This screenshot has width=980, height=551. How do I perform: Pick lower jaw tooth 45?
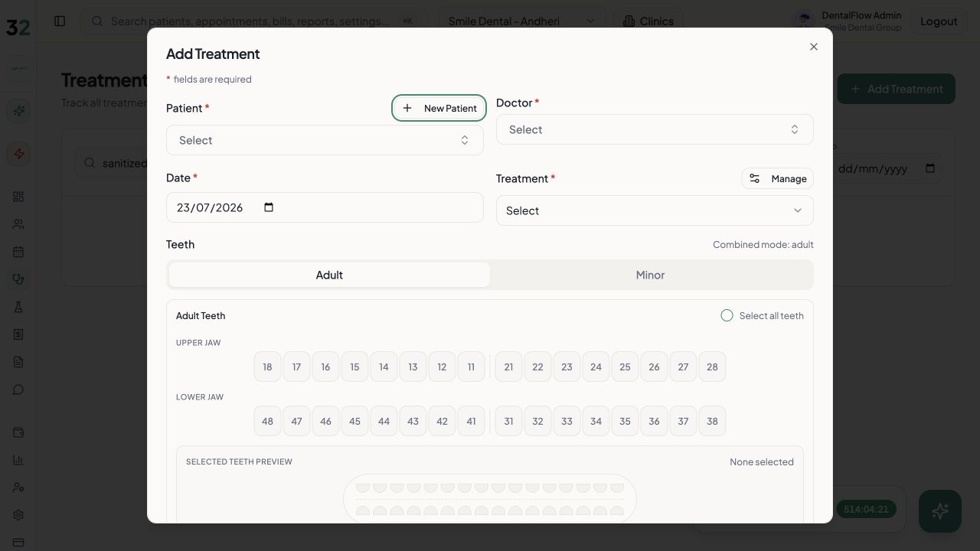[x=354, y=421]
